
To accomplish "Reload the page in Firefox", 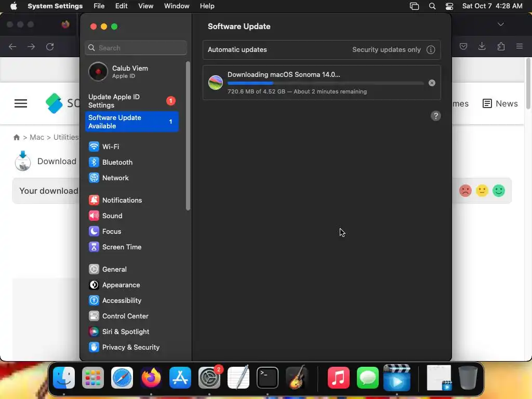I will pos(50,46).
